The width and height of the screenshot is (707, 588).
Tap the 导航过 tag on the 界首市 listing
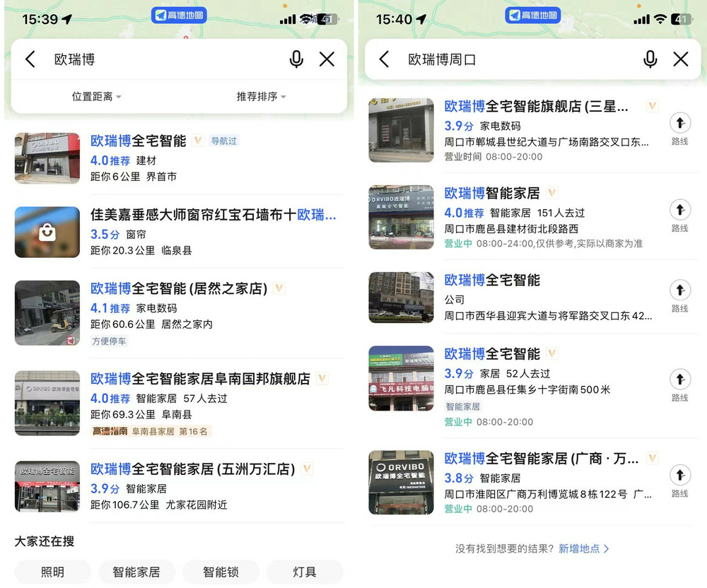(224, 141)
